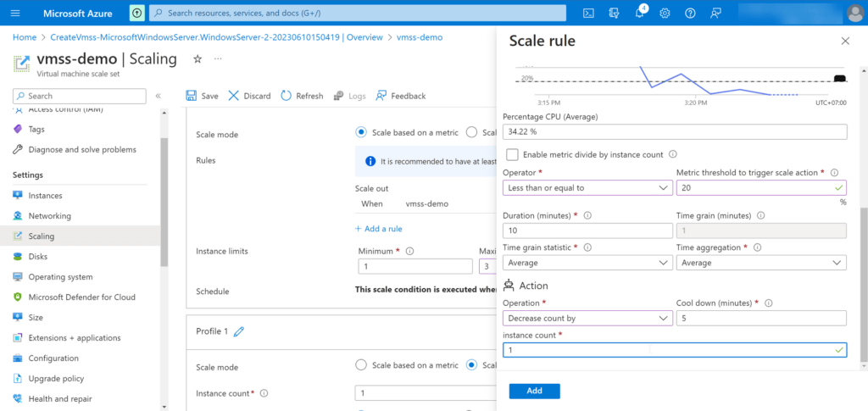Show info for Time grain statistic

[588, 247]
